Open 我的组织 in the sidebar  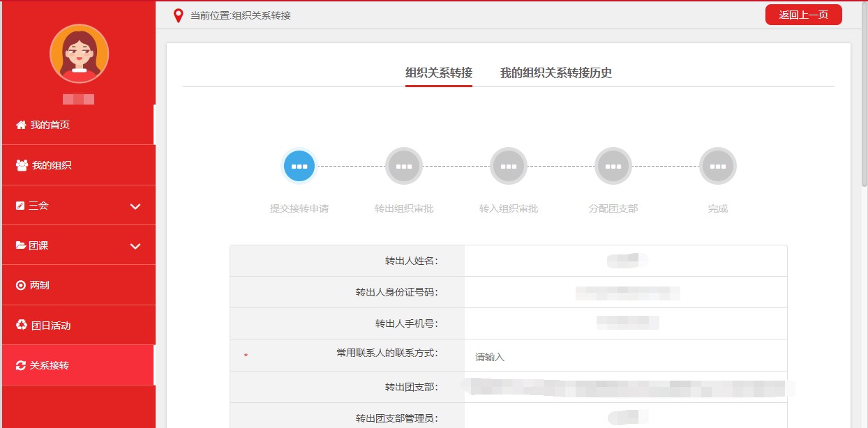pyautogui.click(x=51, y=165)
